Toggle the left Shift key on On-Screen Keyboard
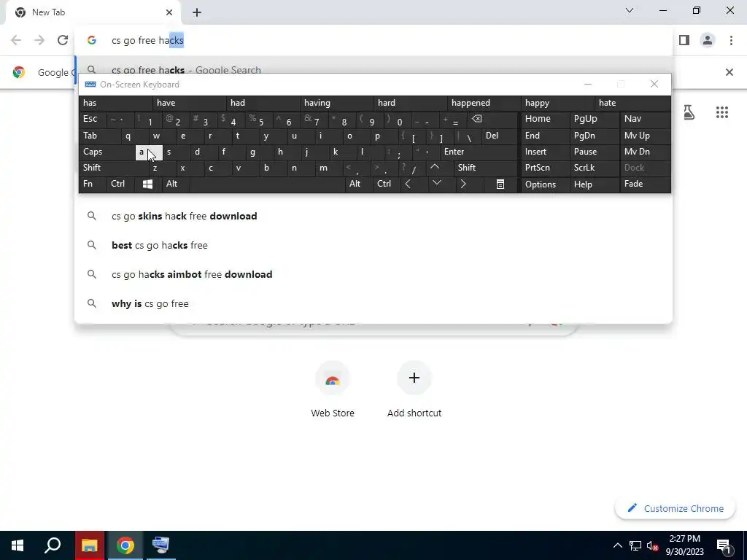 [114, 168]
